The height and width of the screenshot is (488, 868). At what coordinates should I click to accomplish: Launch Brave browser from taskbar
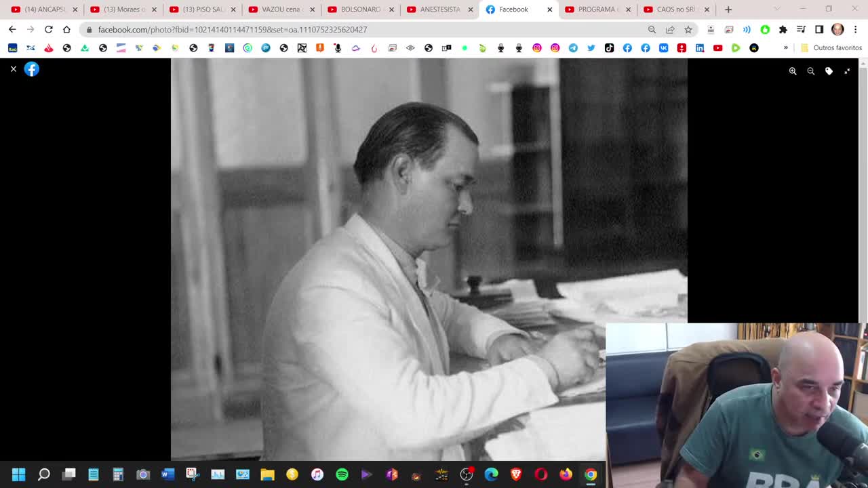click(516, 474)
